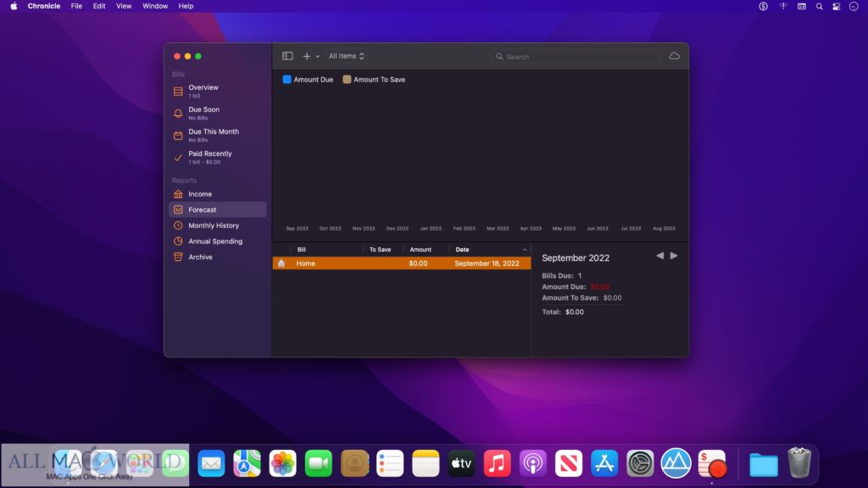Open the Chronicle app menu
Screen dimensions: 868x488
coord(44,6)
